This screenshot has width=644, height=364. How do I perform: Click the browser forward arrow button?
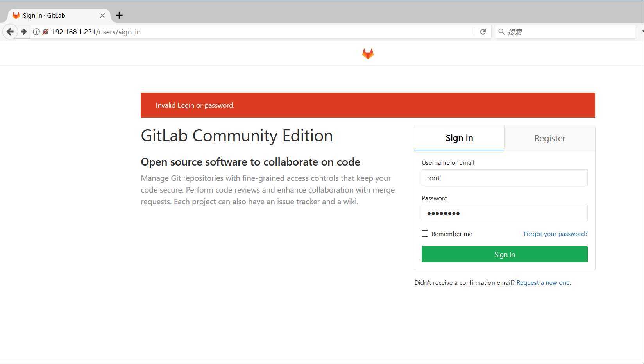[24, 32]
